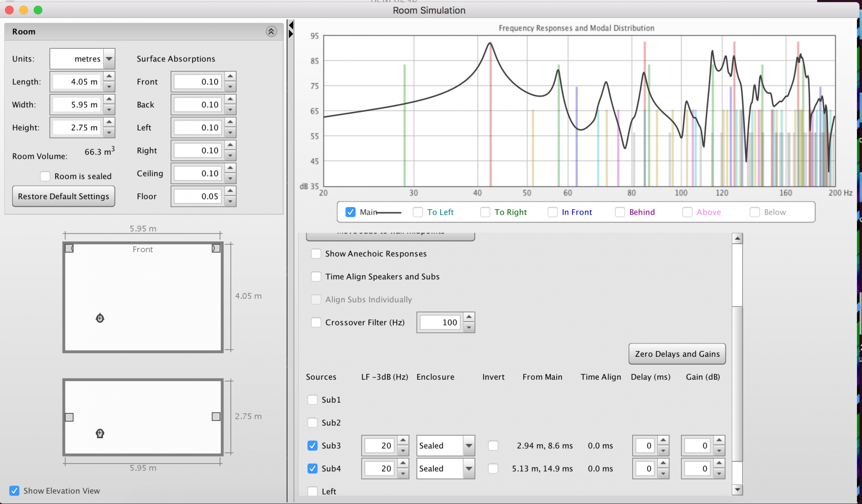Click the Sub4 speaker icon in elevation view
This screenshot has width=862, height=504.
[215, 416]
